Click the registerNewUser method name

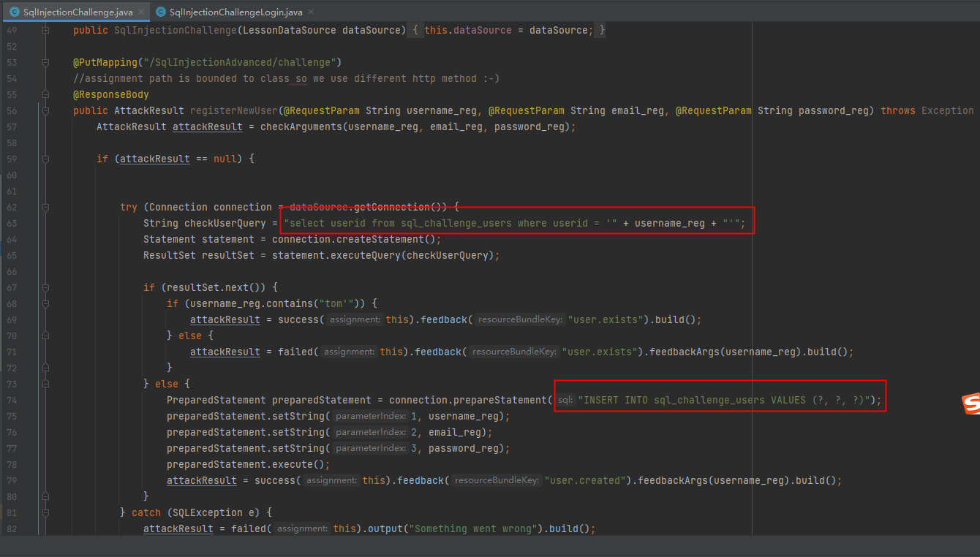(x=234, y=110)
